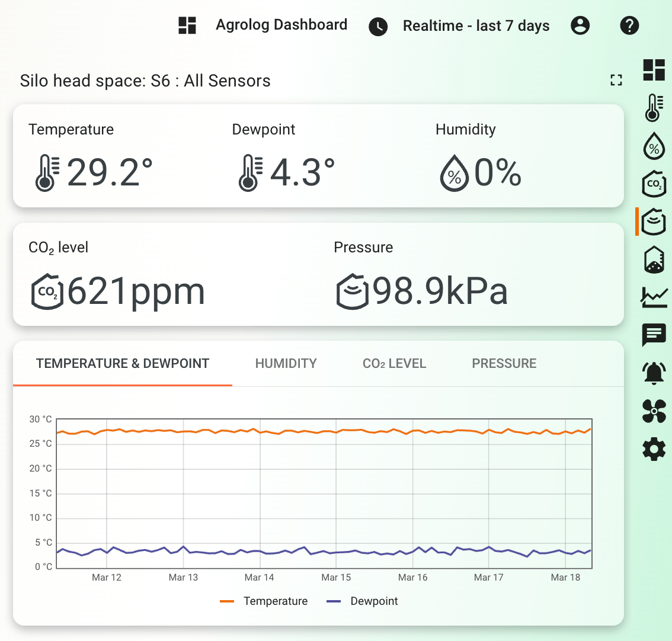The height and width of the screenshot is (641, 672).
Task: Open the user account menu
Action: (580, 25)
